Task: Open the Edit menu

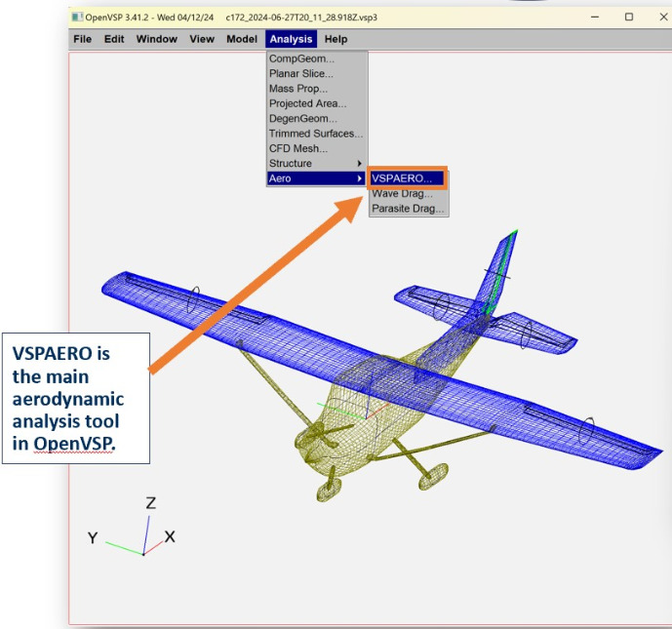Action: [114, 39]
